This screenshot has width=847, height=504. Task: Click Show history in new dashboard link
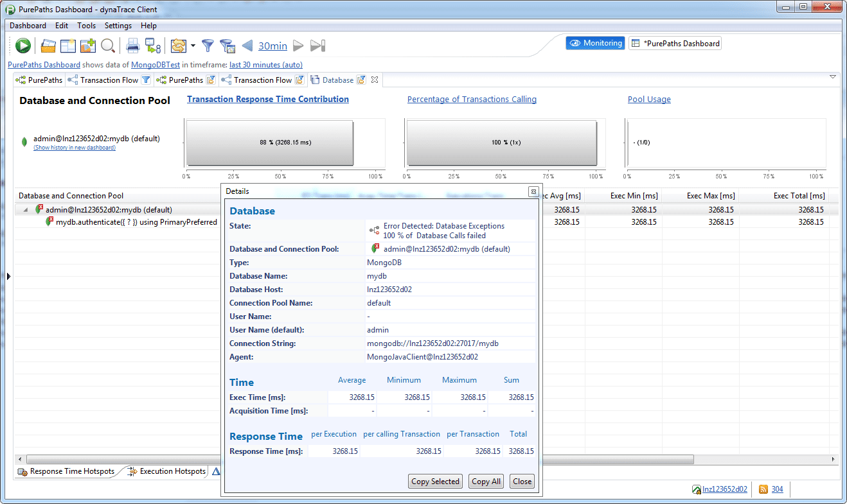pos(75,148)
